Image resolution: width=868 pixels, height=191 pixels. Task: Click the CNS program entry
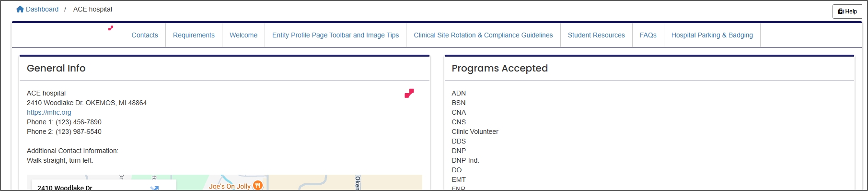tap(459, 122)
